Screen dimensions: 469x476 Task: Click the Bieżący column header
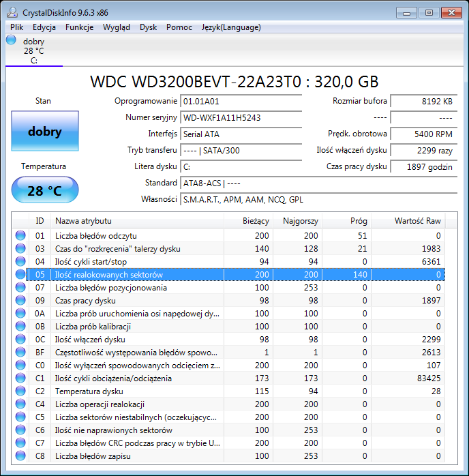coord(248,221)
